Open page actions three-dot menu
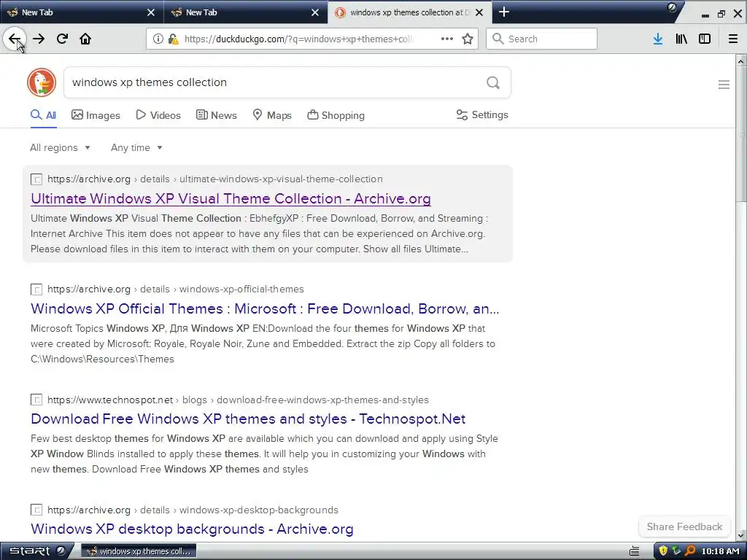The width and height of the screenshot is (747, 560). [447, 39]
